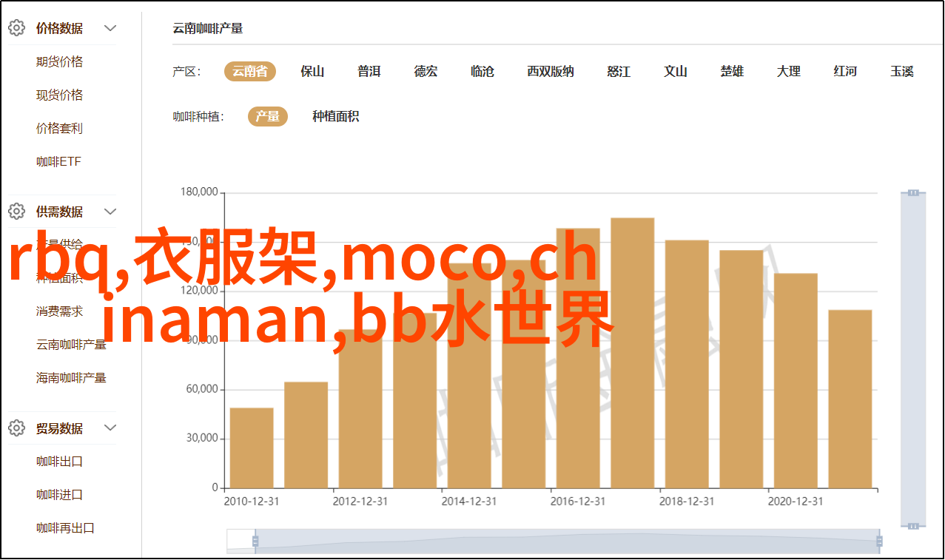Select the 西双版纳 region filter
The image size is (945, 560).
(x=551, y=72)
